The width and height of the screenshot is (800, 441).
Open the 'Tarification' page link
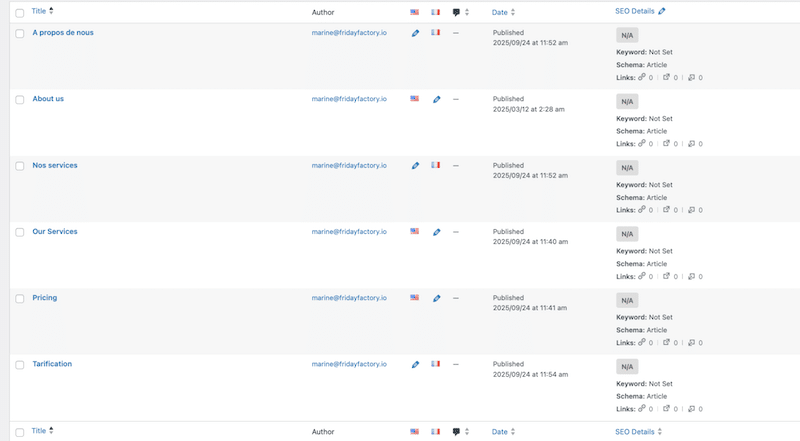pos(52,364)
